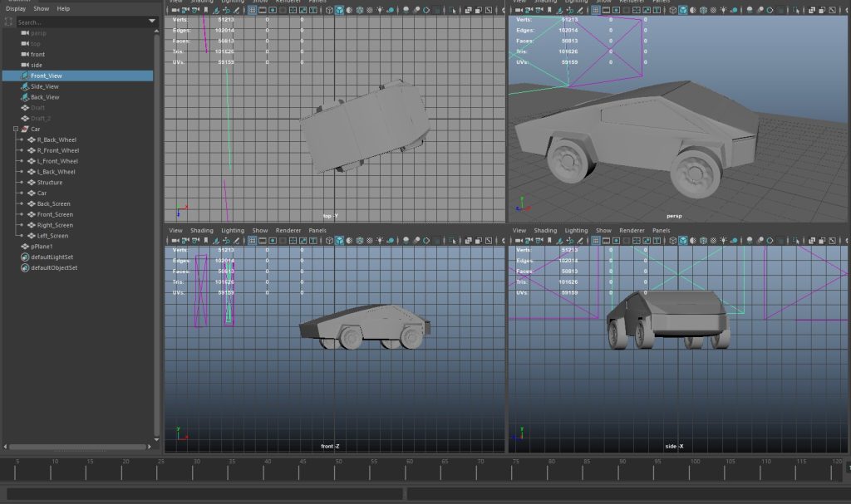Image resolution: width=851 pixels, height=504 pixels.
Task: Select Wireframe shading in front panel toolbar
Action: pos(329,240)
